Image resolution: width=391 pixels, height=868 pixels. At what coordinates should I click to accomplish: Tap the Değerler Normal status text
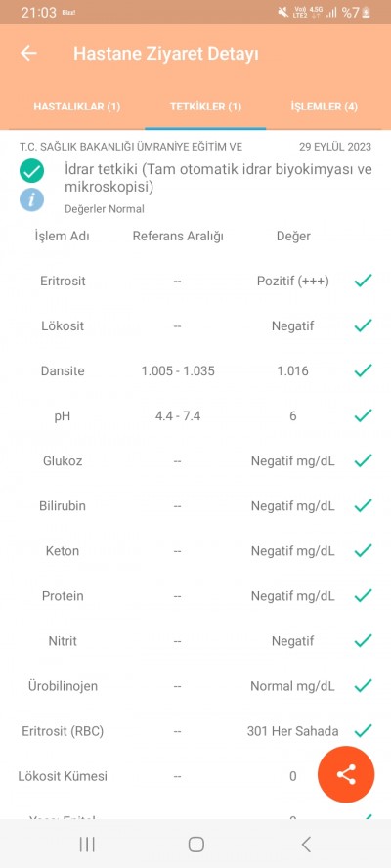tap(105, 209)
